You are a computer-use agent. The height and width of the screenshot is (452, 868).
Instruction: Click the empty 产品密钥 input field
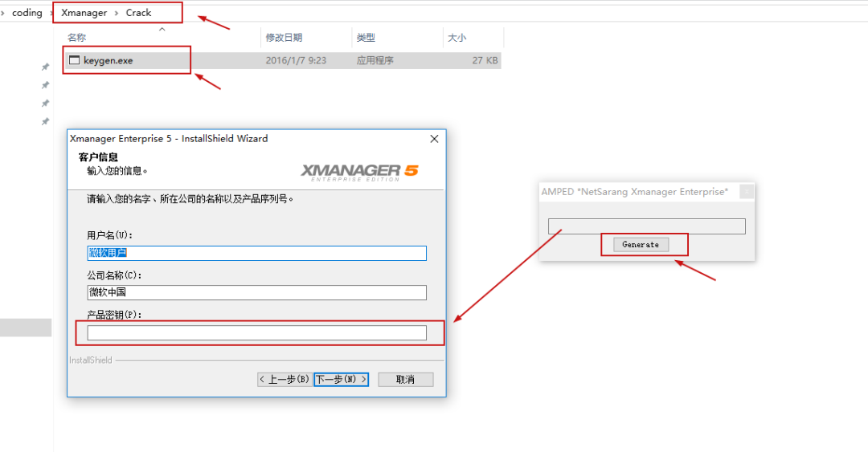click(x=257, y=332)
